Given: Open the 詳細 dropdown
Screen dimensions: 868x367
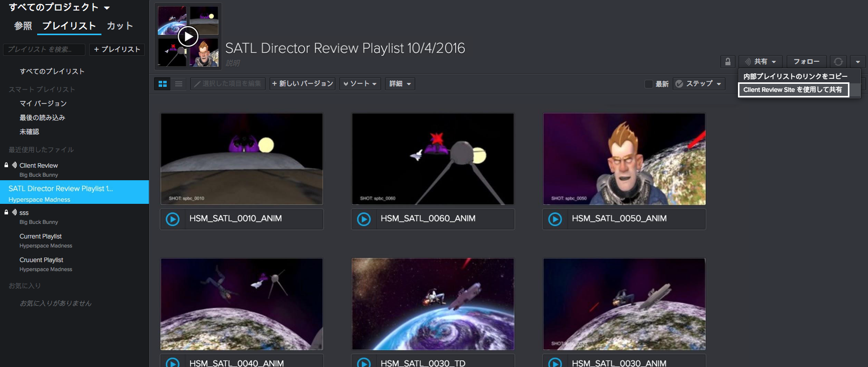Looking at the screenshot, I should (x=400, y=84).
